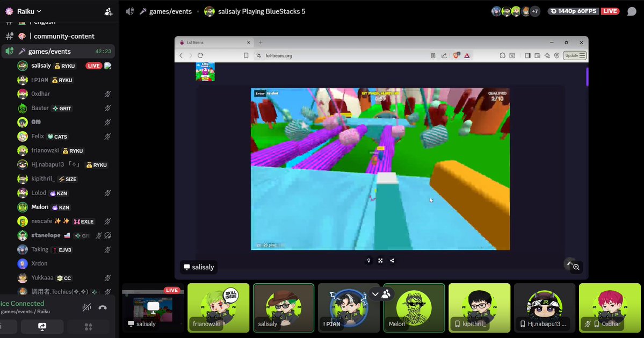Show the voice chat bubble icon
Image resolution: width=644 pixels, height=338 pixels.
coord(632,11)
